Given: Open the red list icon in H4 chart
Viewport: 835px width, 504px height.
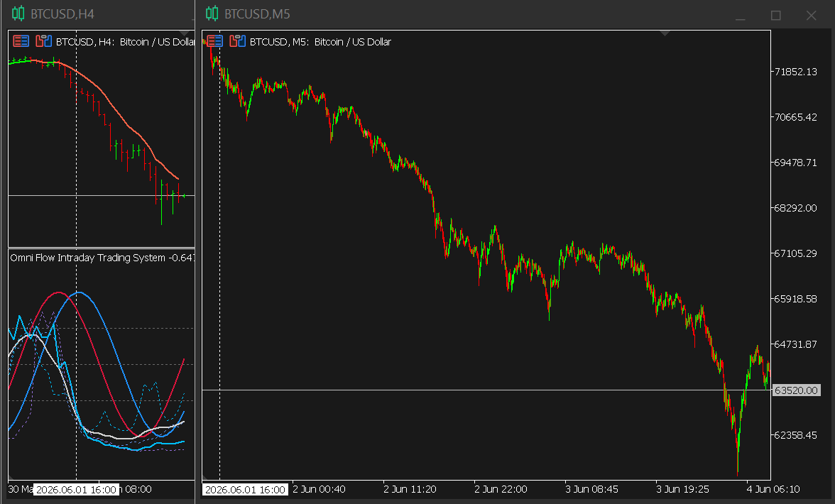Looking at the screenshot, I should [21, 41].
